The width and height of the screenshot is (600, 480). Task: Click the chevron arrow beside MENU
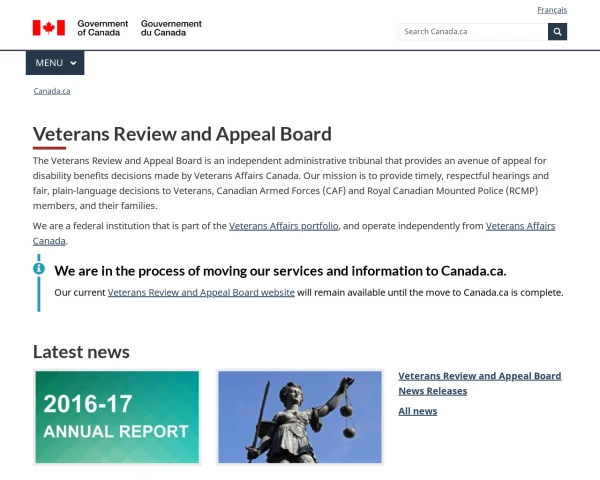[73, 63]
